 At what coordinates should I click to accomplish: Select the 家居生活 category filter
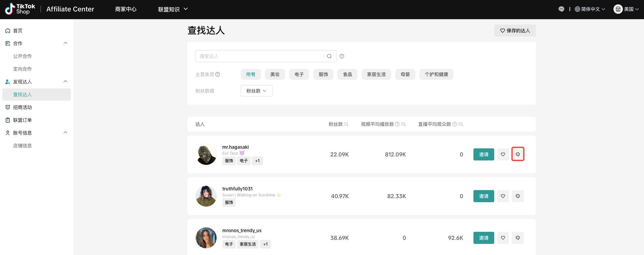coord(376,74)
